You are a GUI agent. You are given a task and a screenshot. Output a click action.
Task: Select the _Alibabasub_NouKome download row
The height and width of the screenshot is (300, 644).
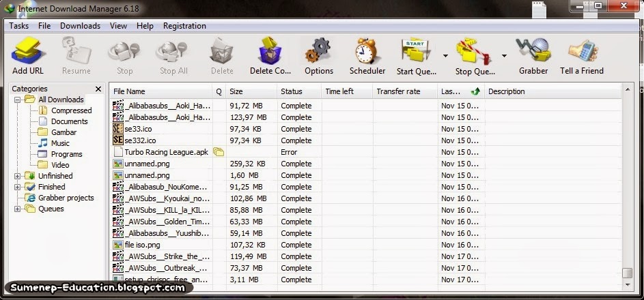(365, 187)
